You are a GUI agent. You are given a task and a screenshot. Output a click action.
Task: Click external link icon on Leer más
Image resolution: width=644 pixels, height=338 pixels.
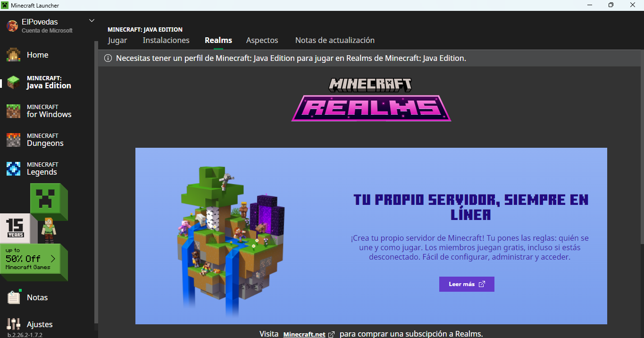click(x=482, y=284)
